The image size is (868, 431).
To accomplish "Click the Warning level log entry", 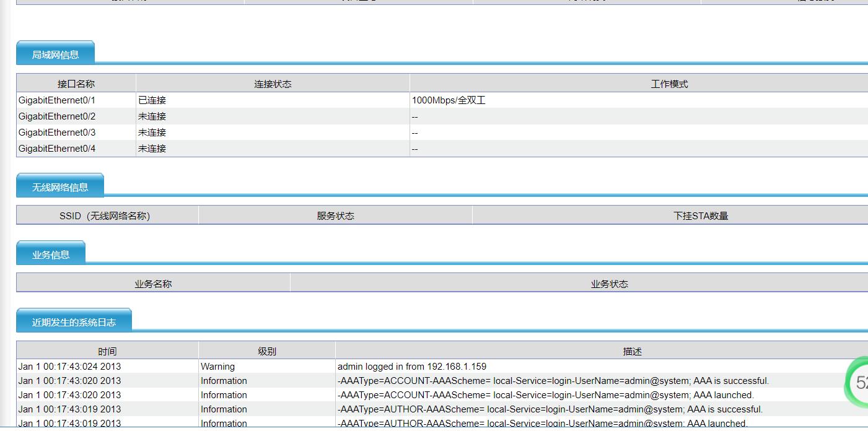I will (217, 367).
